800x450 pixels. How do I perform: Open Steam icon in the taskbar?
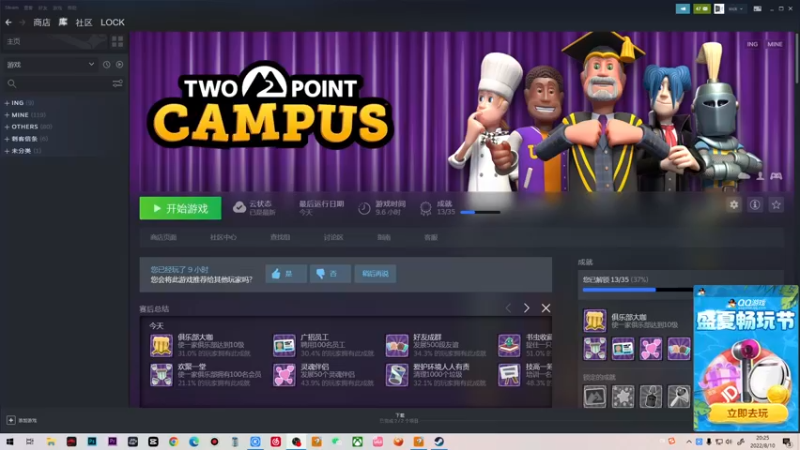pyautogui.click(x=439, y=441)
